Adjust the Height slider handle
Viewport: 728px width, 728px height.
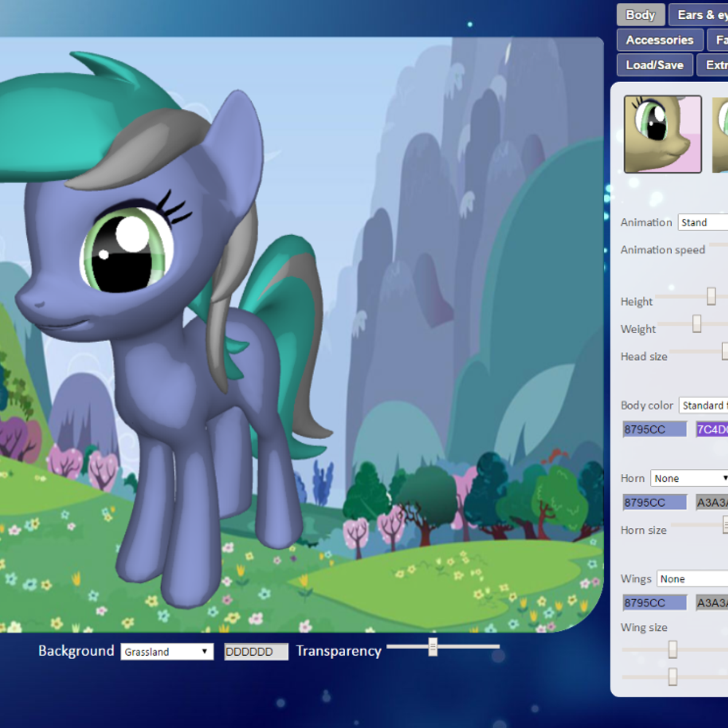pos(711,297)
